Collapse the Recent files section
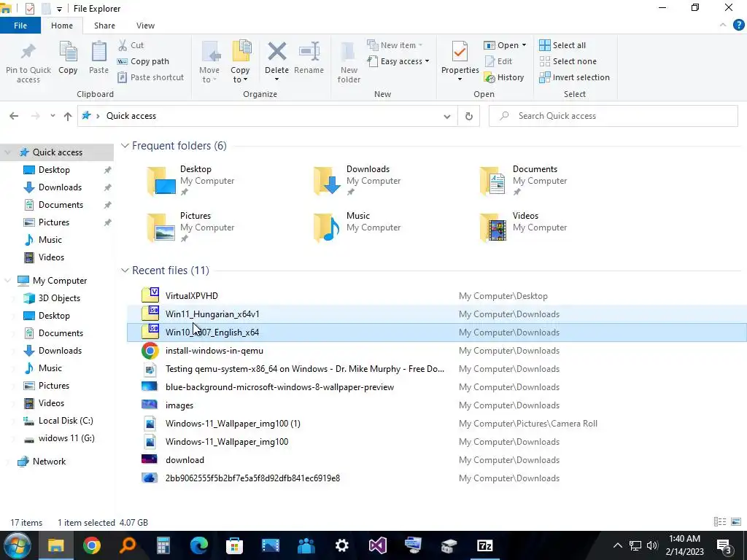Image resolution: width=747 pixels, height=560 pixels. (125, 271)
